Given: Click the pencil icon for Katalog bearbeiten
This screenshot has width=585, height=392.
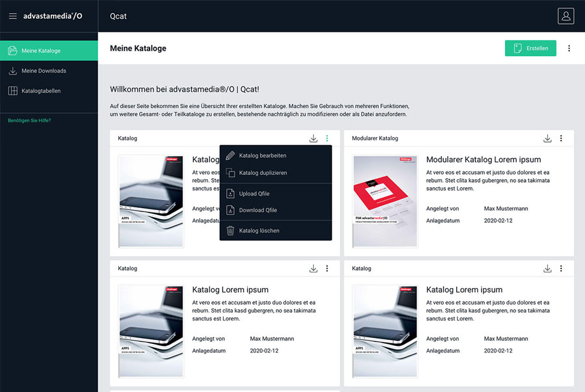Looking at the screenshot, I should pos(231,155).
